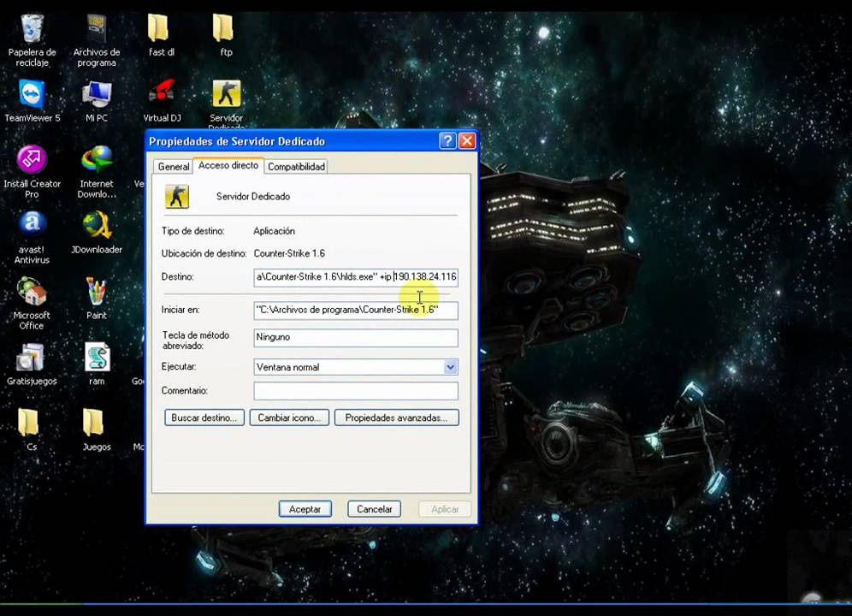Switch to the Acceso directo tab
This screenshot has height=616, width=852.
[x=228, y=165]
